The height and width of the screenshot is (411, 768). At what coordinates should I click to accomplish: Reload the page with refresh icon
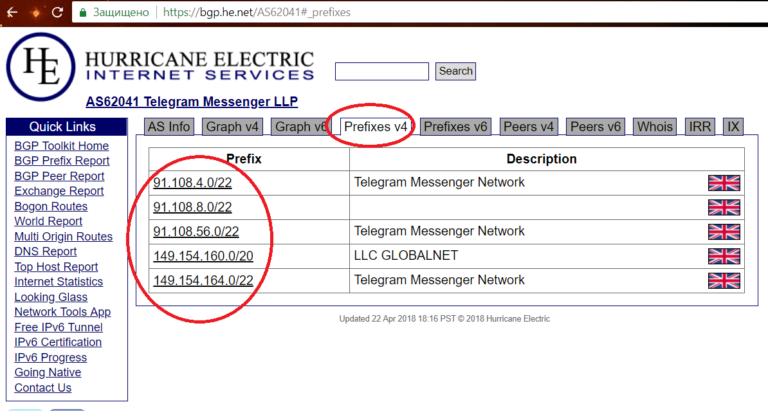pyautogui.click(x=57, y=12)
